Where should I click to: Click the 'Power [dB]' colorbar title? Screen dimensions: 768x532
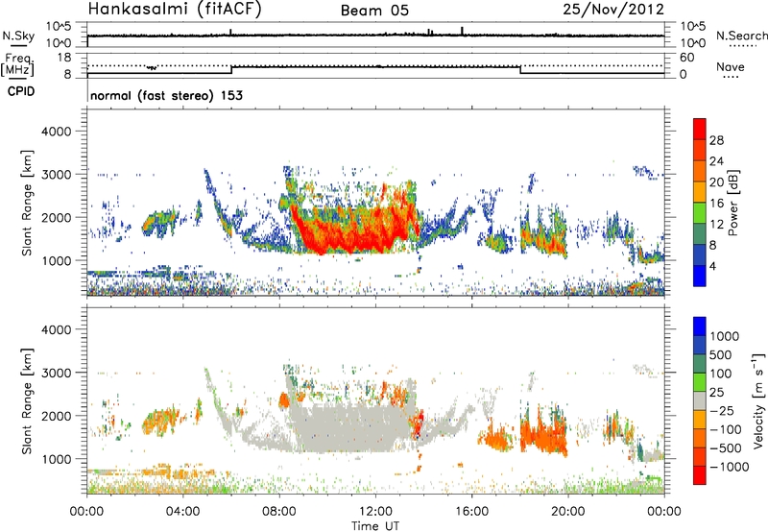(x=732, y=203)
